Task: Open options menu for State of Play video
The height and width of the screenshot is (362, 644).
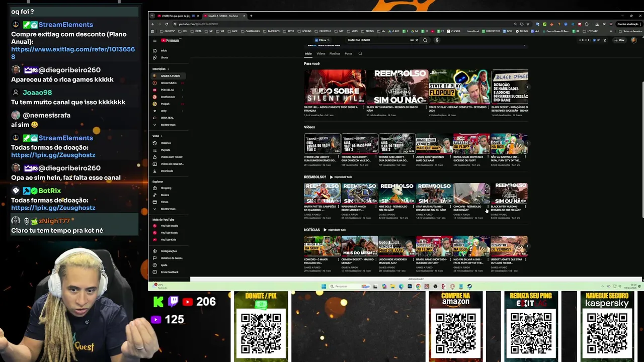Action: click(x=488, y=107)
